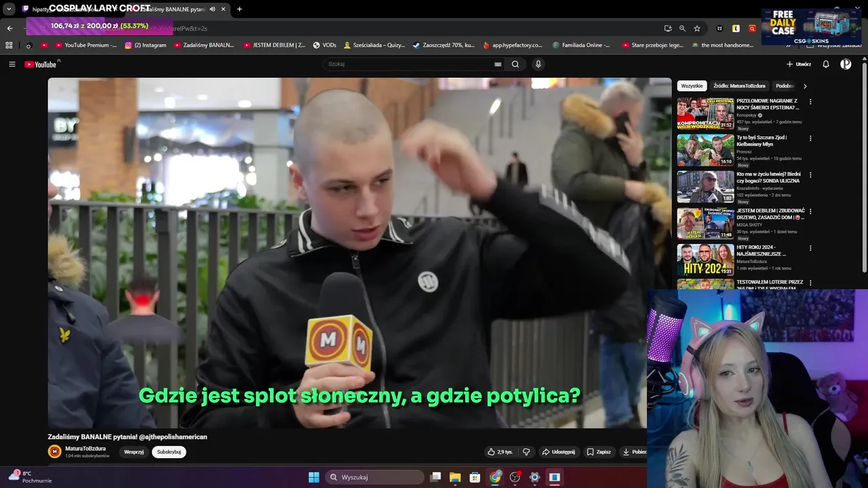Open options for JESTEM DEBILEM video
The image size is (868, 488).
(810, 211)
